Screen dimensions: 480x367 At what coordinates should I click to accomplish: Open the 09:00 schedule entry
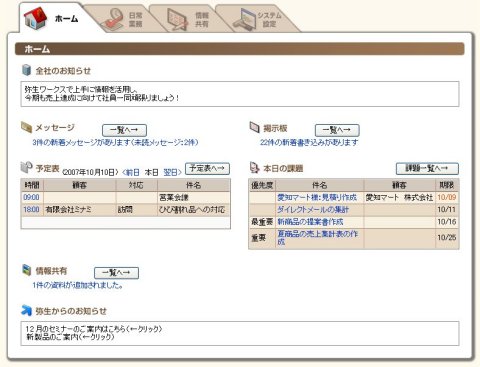[31, 197]
